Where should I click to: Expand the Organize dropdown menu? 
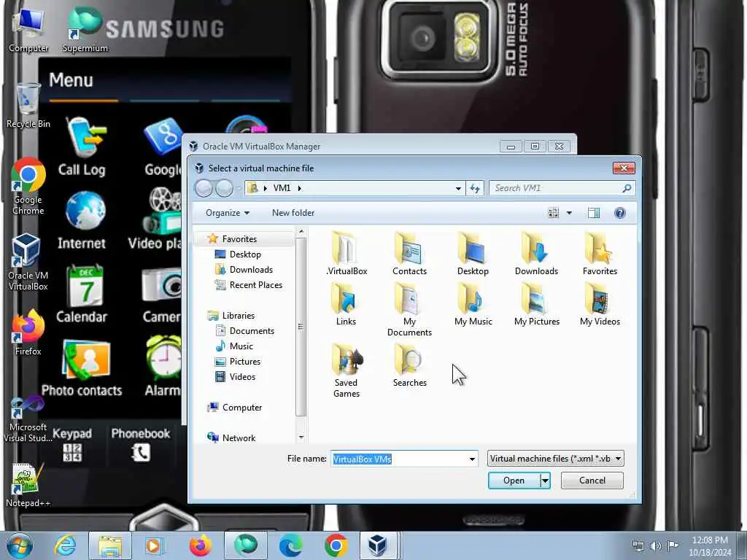click(x=228, y=213)
